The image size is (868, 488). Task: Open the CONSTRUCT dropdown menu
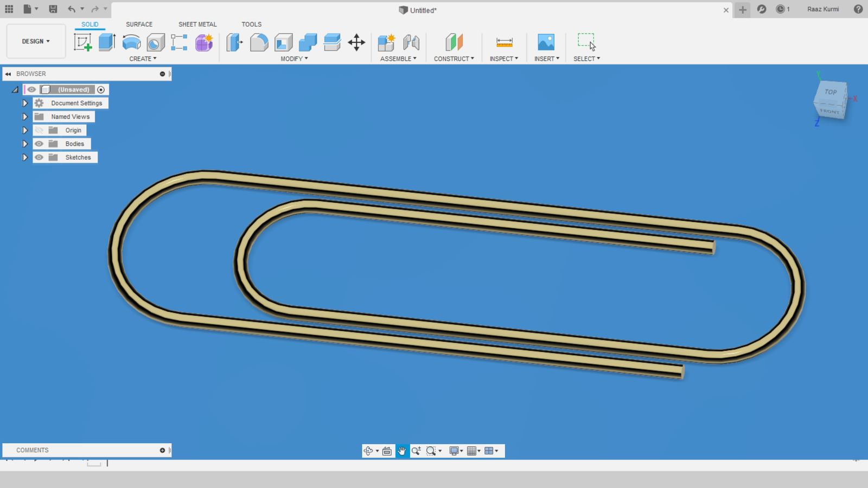(454, 59)
